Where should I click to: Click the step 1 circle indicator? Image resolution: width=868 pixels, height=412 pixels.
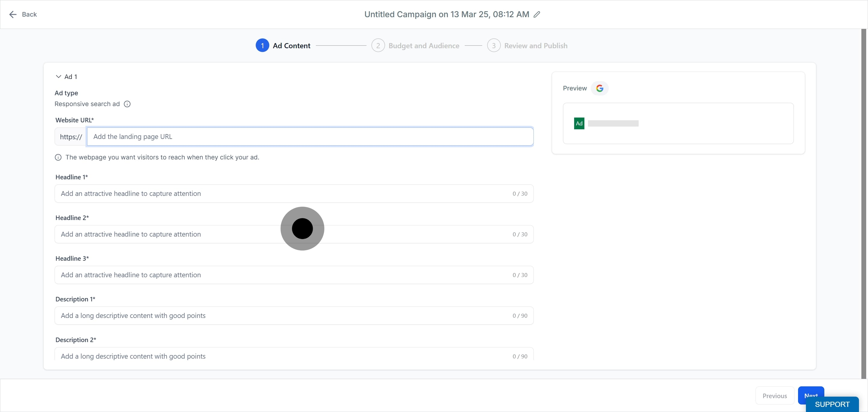click(x=262, y=46)
